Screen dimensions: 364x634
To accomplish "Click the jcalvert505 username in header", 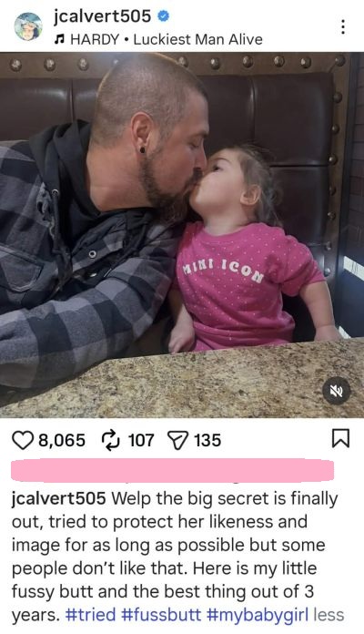I will click(x=102, y=16).
